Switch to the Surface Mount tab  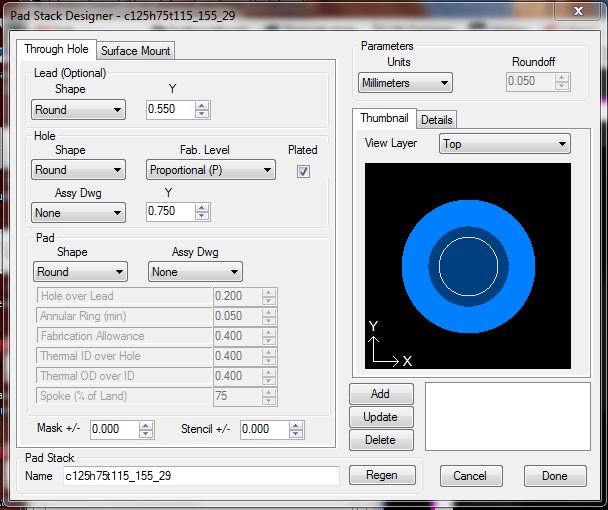coord(136,51)
